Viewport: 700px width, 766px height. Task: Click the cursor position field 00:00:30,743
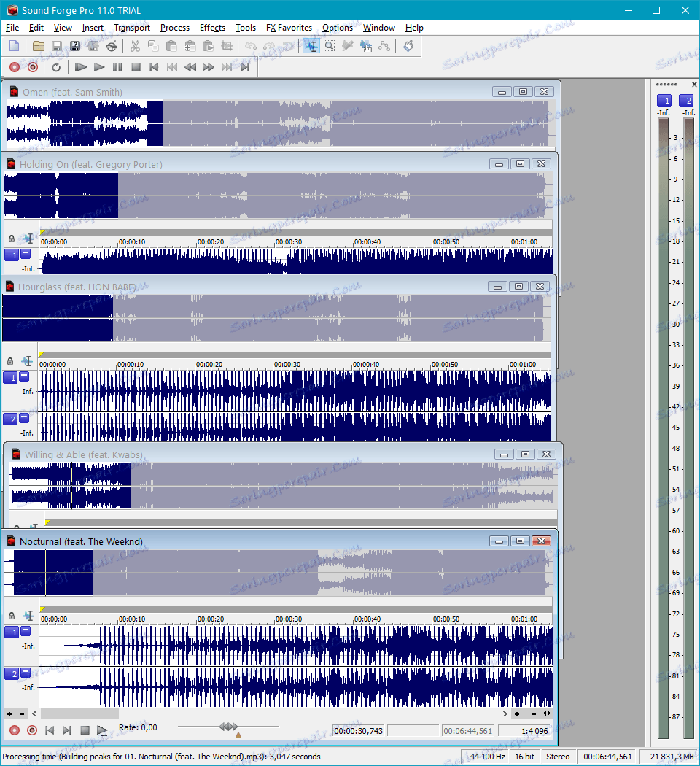coord(359,731)
